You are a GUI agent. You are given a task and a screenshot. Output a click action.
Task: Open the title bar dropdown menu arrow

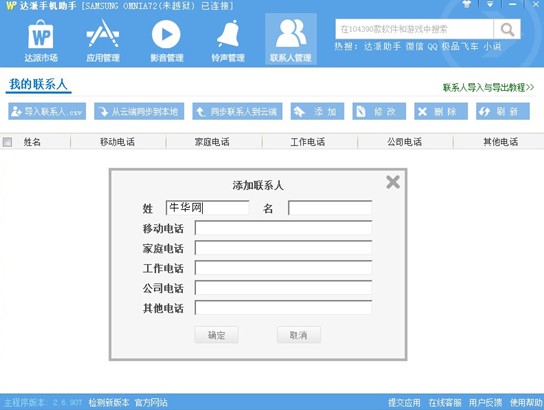pyautogui.click(x=490, y=5)
